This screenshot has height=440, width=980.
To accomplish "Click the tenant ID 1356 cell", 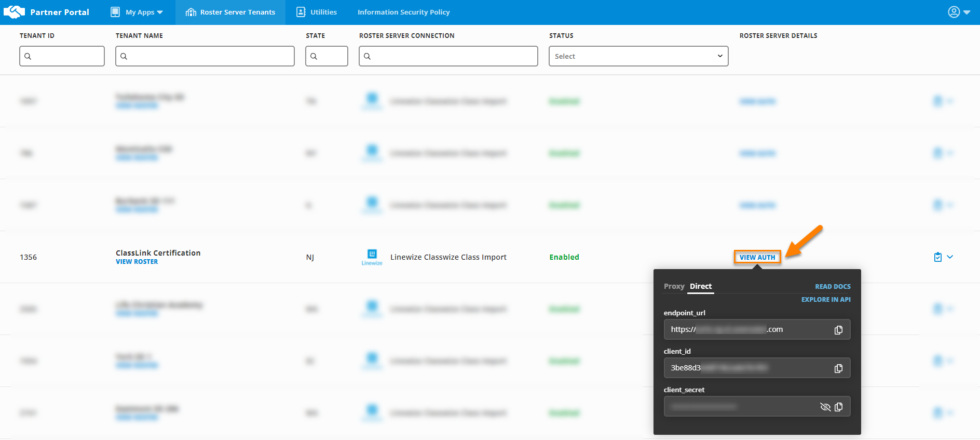I will pyautogui.click(x=29, y=257).
